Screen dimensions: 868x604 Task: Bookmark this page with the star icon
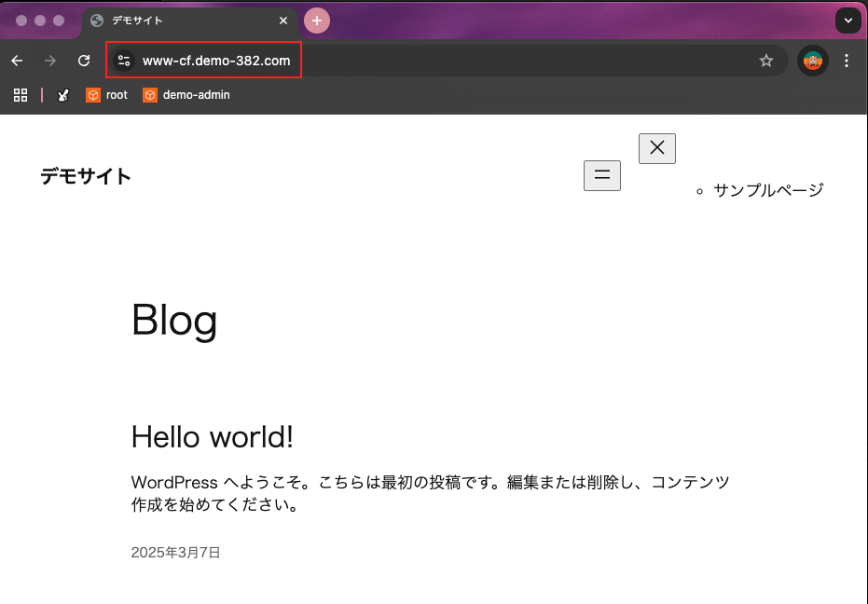766,61
